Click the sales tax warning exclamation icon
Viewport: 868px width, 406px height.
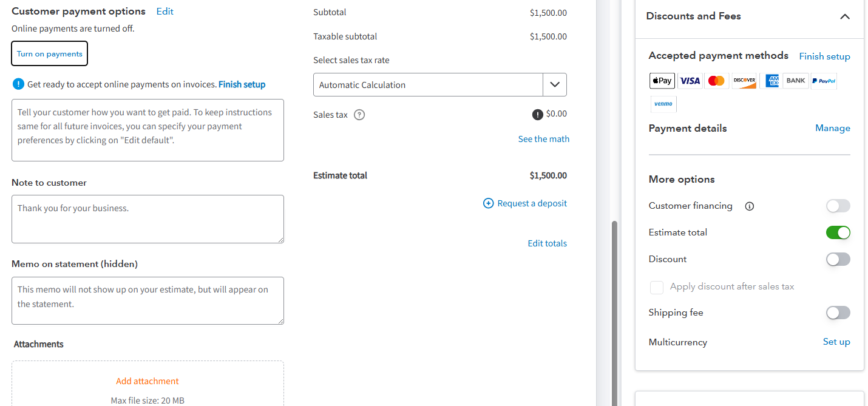point(537,114)
